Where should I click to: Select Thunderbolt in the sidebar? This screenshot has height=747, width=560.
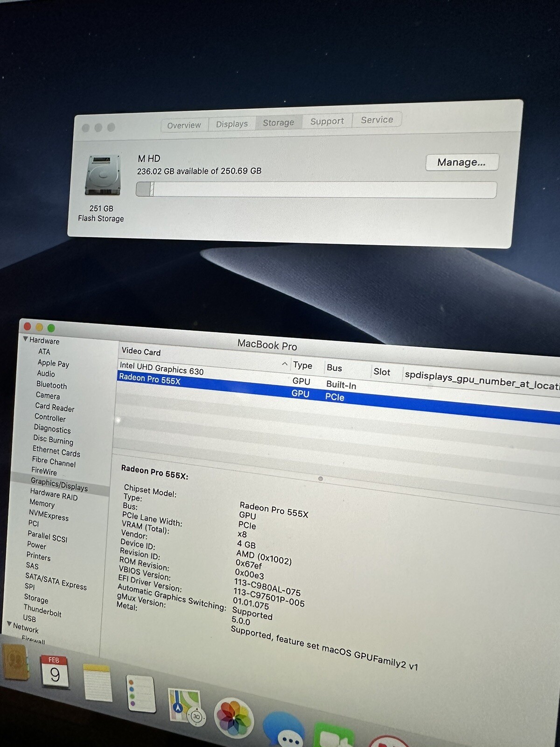tap(42, 611)
